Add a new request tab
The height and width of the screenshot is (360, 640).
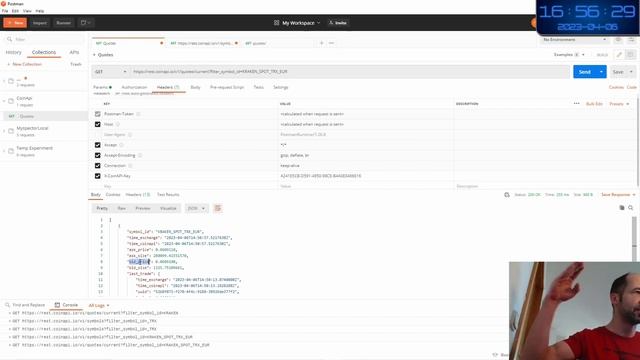(322, 43)
